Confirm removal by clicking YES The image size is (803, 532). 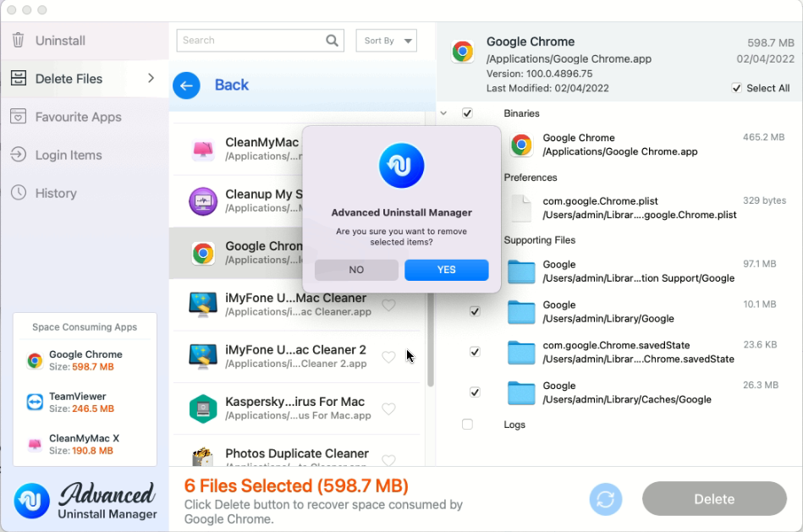click(x=446, y=270)
